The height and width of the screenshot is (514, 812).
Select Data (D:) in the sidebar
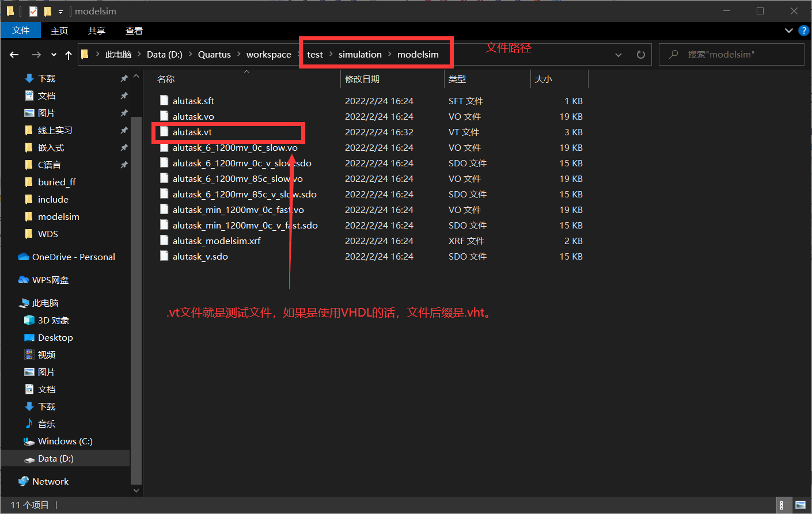[x=56, y=458]
